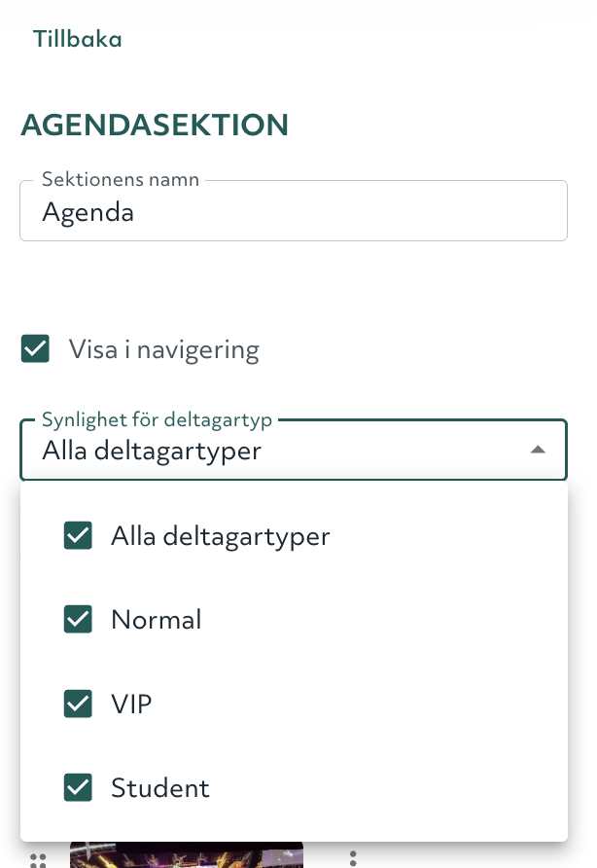Click 'Alla deltagartyper' option text in list

click(221, 536)
